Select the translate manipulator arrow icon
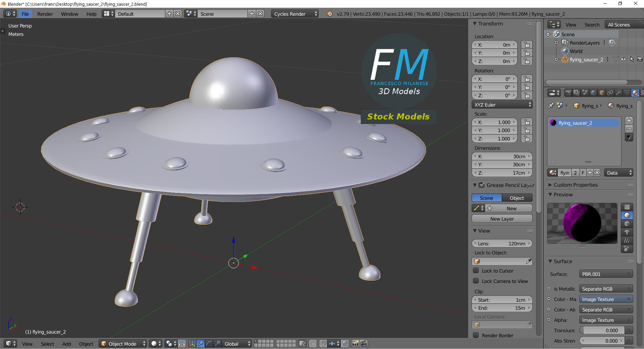 (201, 344)
